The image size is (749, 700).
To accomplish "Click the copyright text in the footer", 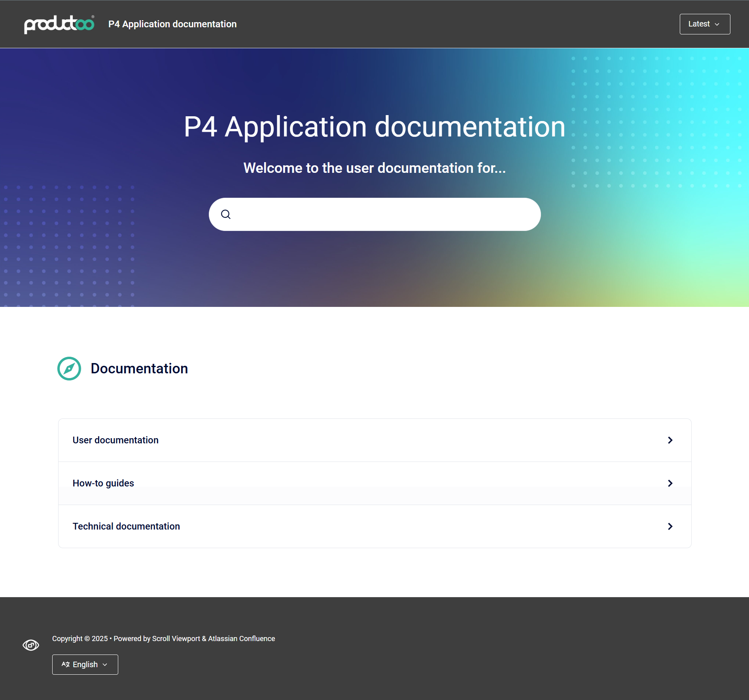I will pos(163,639).
